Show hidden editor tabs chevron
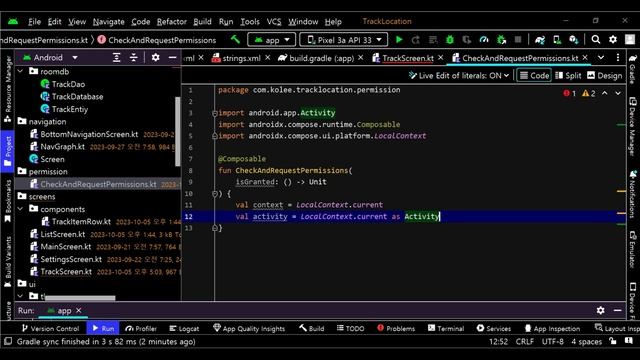Image resolution: width=640 pixels, height=360 pixels. pyautogui.click(x=601, y=58)
